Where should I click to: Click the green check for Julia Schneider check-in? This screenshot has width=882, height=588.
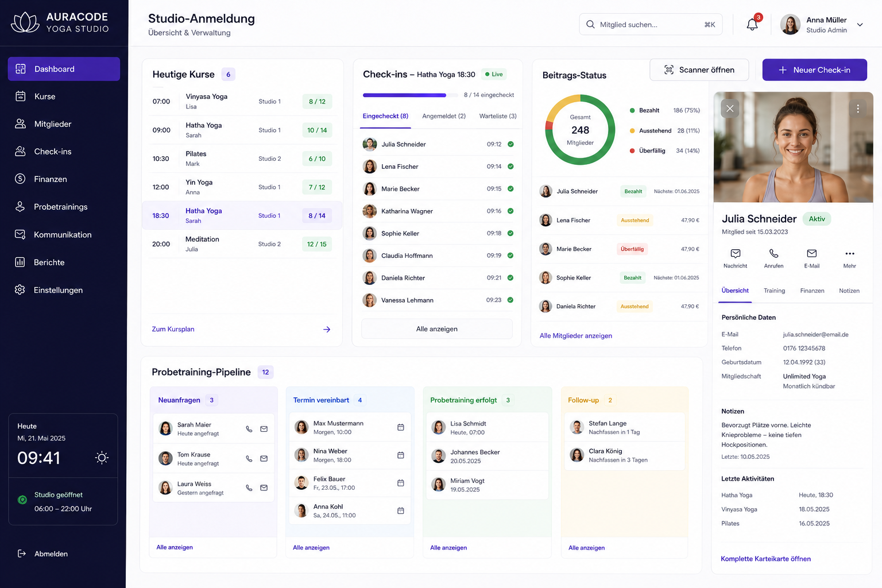[510, 144]
